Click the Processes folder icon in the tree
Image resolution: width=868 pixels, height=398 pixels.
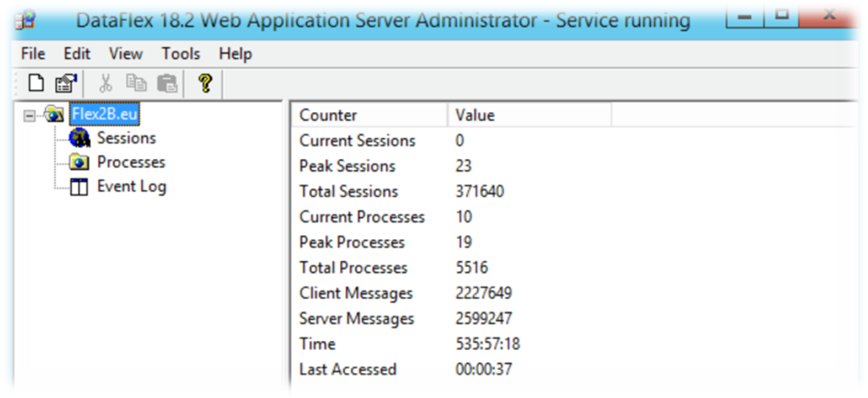80,163
